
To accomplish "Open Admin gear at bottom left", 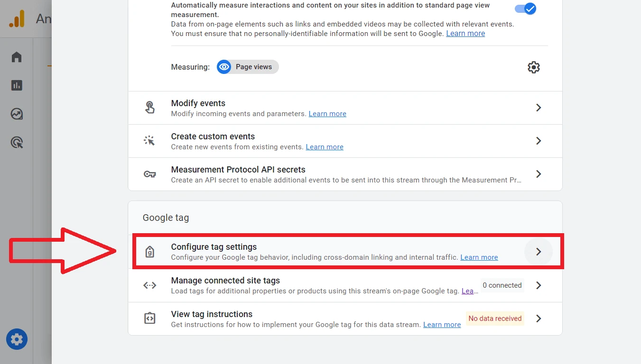I will (17, 339).
